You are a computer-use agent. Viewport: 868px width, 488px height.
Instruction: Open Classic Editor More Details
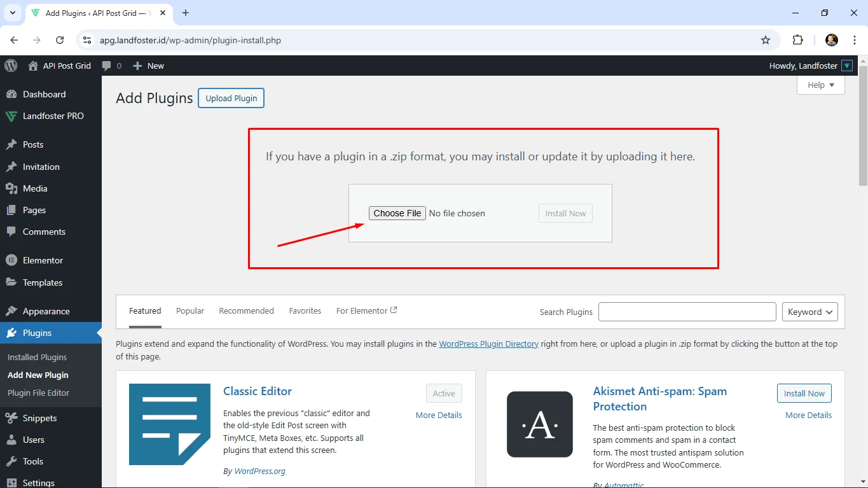[439, 415]
